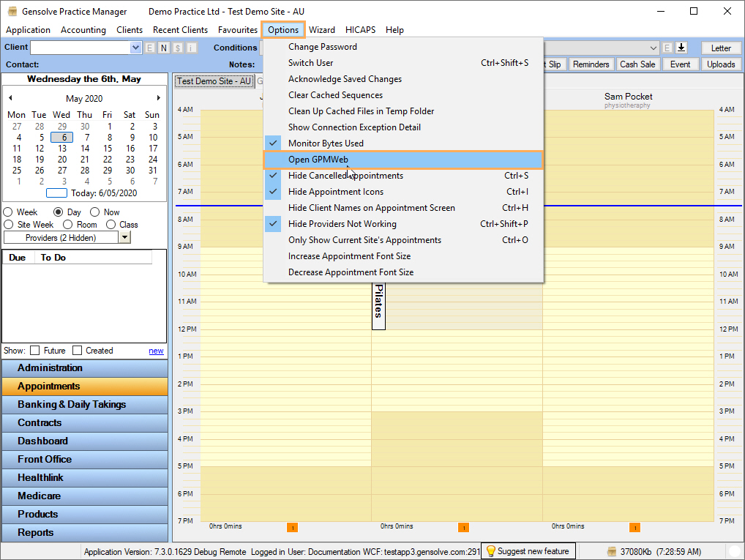The image size is (745, 560).
Task: Open the Providers (2 Hidden) dropdown arrow
Action: [124, 237]
